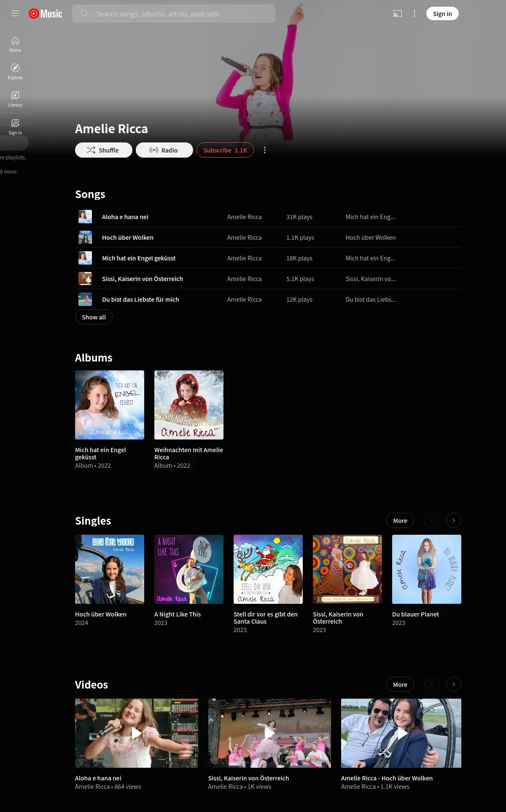
Task: Click the 1.1K plays text
Action: click(300, 237)
